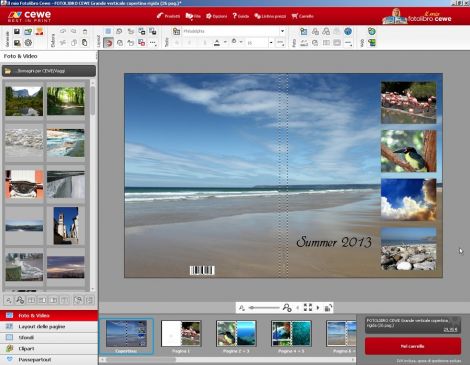Open the Listino prezzi menu
The width and height of the screenshot is (470, 365).
[270, 16]
